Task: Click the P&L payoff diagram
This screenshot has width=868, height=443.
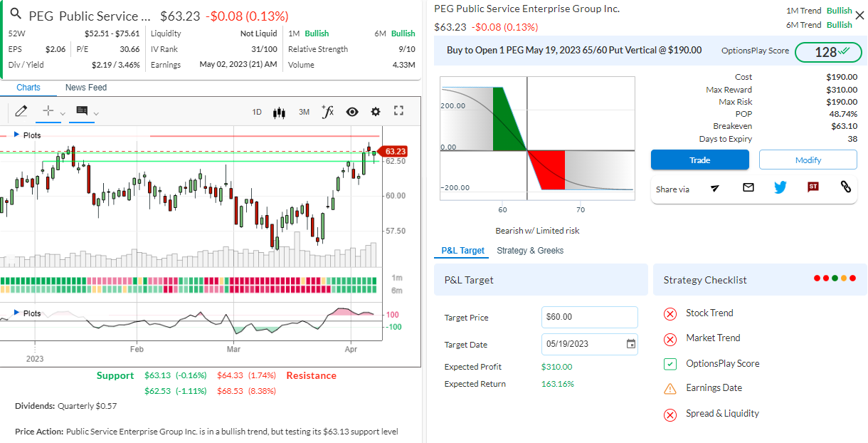Action: 537,138
